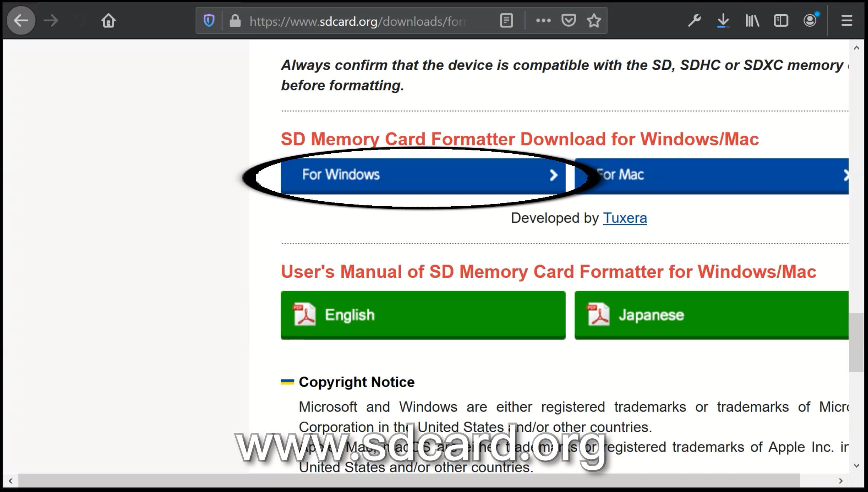
Task: Click the download arrow icon
Action: (x=723, y=21)
